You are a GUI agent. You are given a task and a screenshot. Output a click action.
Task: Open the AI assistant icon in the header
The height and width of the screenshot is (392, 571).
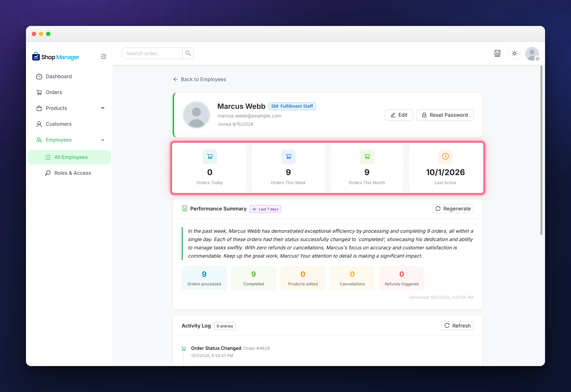497,53
